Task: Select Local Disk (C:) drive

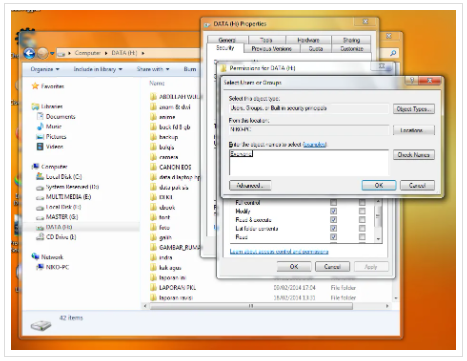Action: tap(59, 177)
